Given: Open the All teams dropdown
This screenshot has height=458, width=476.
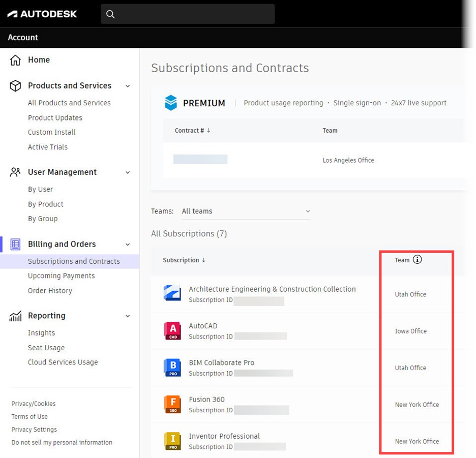Looking at the screenshot, I should [x=246, y=210].
